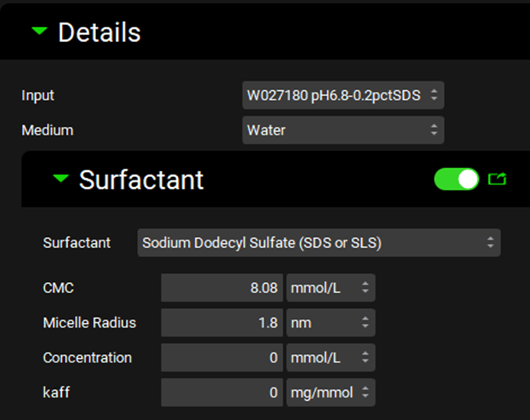
Task: Open the Sodium Dodecyl Sulfate surfactant dropdown
Action: click(x=319, y=243)
